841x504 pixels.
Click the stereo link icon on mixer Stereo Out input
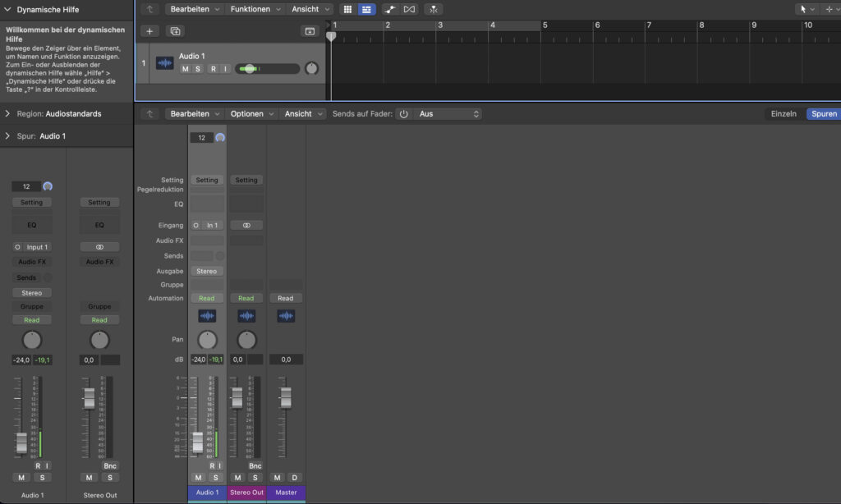tap(246, 225)
